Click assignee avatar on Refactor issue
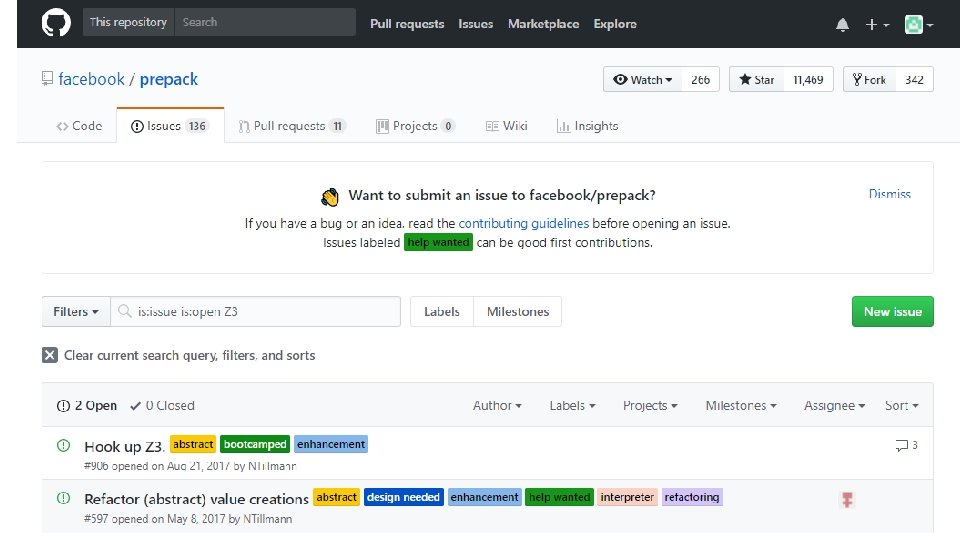This screenshot has height=540, width=960. [x=847, y=500]
